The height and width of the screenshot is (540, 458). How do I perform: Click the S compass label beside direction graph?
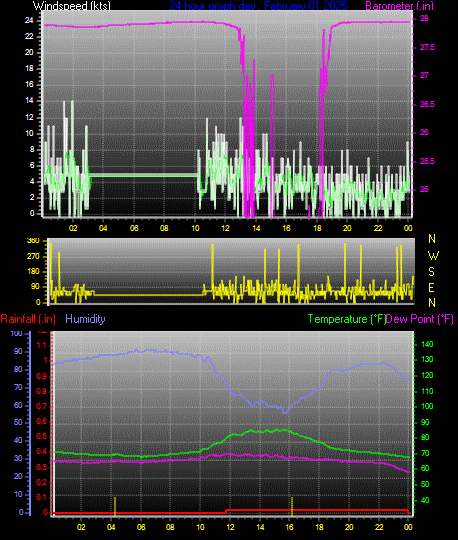(x=431, y=272)
